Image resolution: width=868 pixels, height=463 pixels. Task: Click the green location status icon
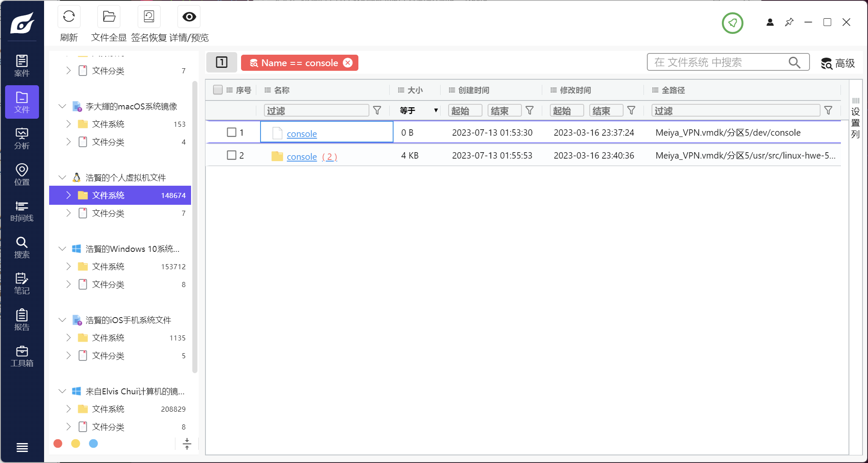pyautogui.click(x=732, y=23)
